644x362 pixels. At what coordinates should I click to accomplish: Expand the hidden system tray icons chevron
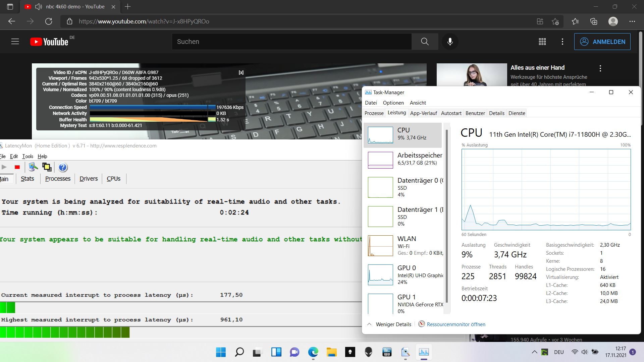point(534,352)
